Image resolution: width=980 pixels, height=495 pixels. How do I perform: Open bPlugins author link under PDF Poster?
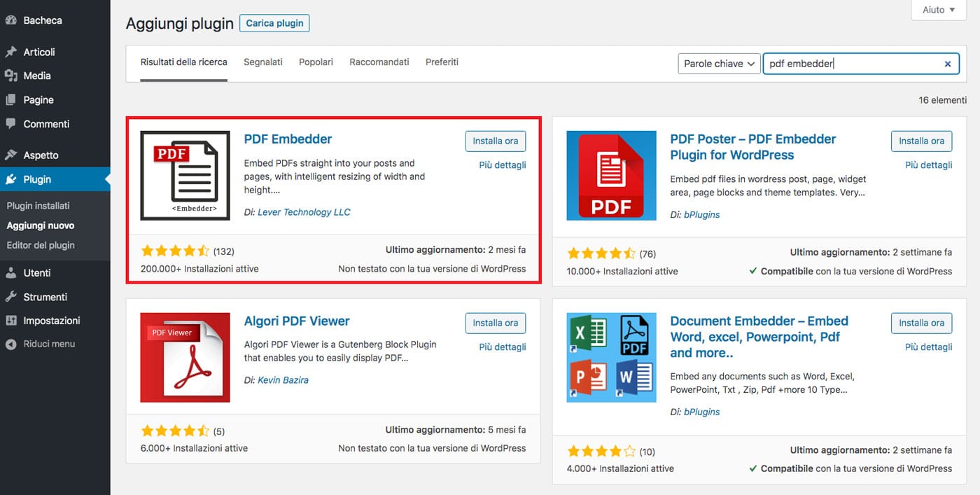point(702,215)
